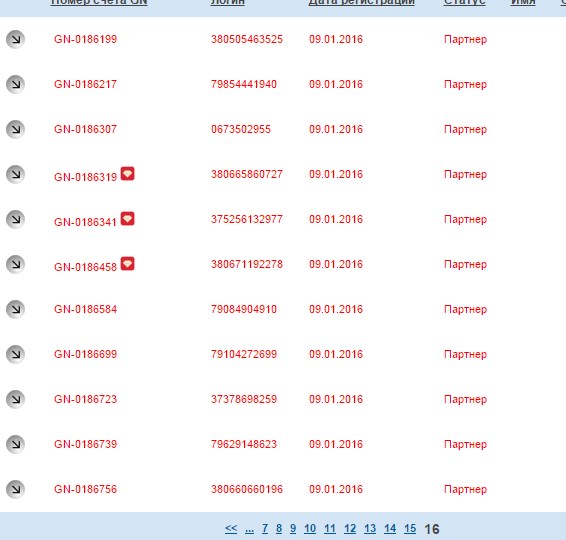Open account GN-0186217
The image size is (566, 540).
click(86, 84)
